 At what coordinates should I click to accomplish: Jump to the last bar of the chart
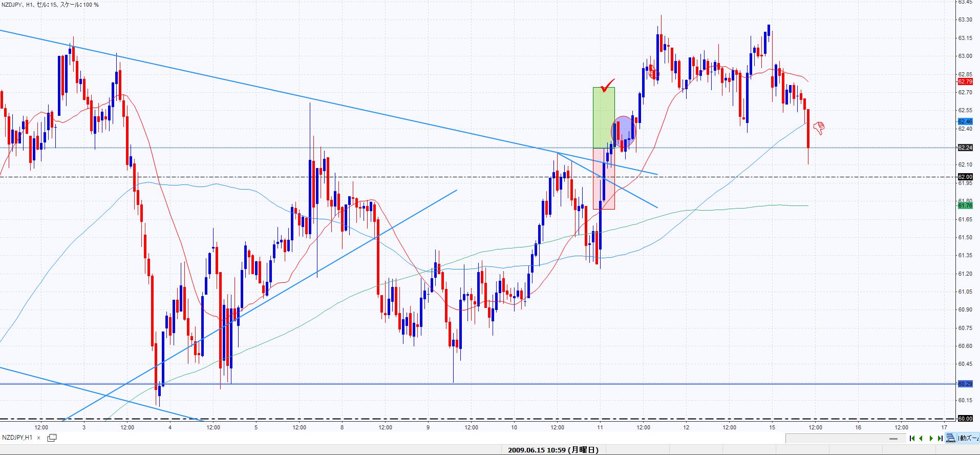click(940, 438)
